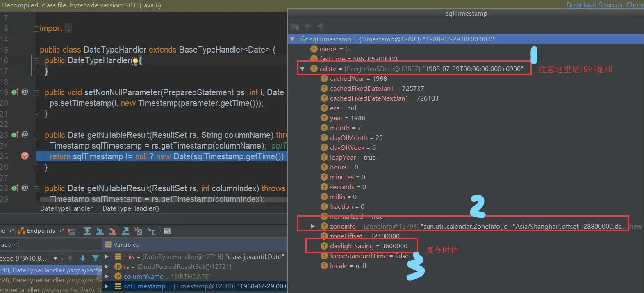This screenshot has width=644, height=293.
Task: Collapse the cdate node
Action: 303,69
